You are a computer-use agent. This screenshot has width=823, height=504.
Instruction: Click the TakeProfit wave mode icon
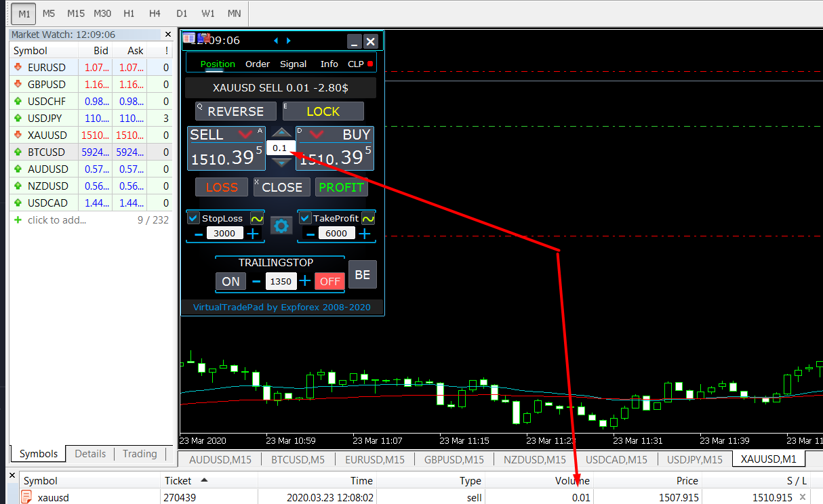click(368, 218)
